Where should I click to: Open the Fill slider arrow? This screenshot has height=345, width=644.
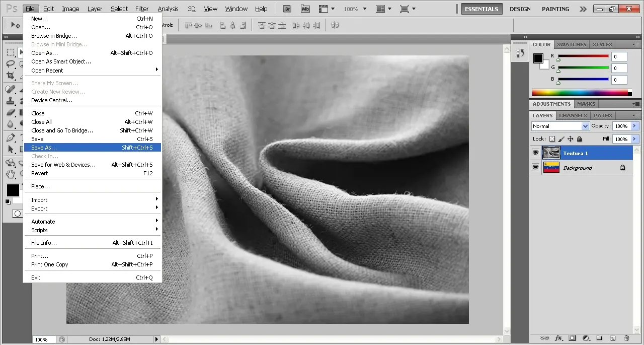tap(634, 139)
